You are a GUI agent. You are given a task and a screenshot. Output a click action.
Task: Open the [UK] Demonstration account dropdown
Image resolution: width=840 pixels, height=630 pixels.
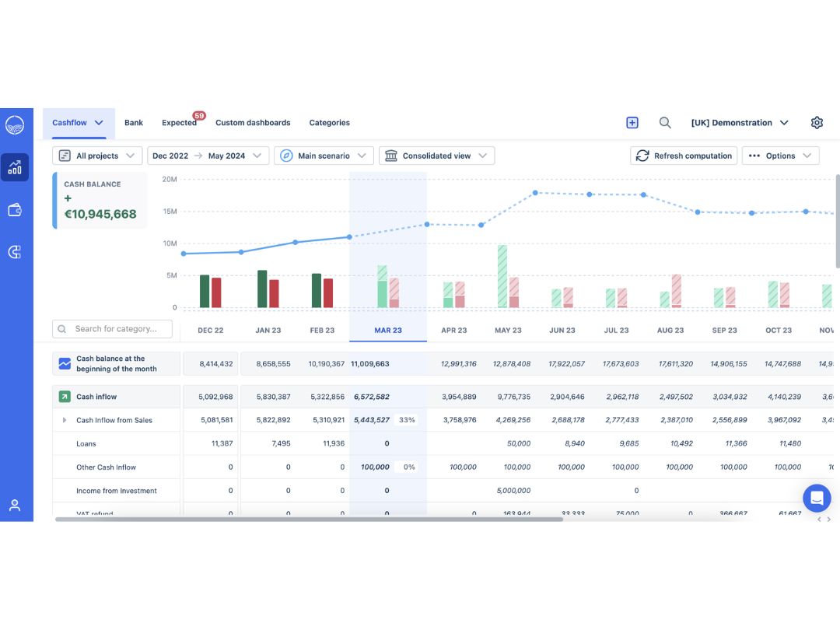[740, 123]
